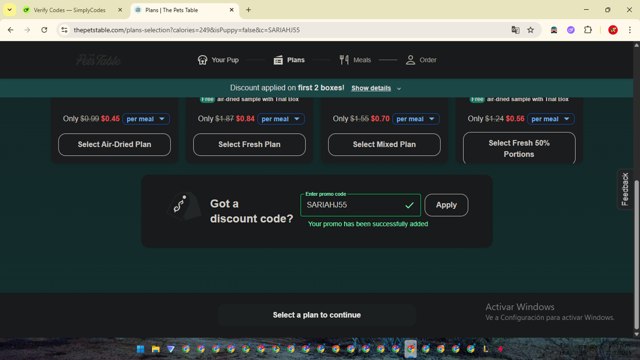This screenshot has height=360, width=640.
Task: Click the $0.70 Mixed Plan discounted price
Action: pos(380,119)
